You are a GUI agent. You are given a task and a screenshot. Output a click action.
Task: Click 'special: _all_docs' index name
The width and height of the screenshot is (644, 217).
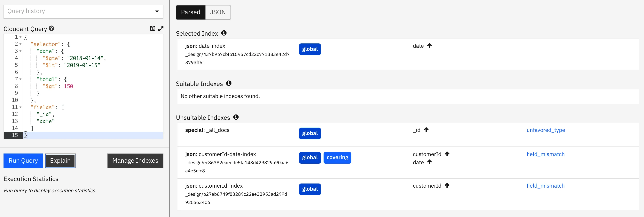207,130
